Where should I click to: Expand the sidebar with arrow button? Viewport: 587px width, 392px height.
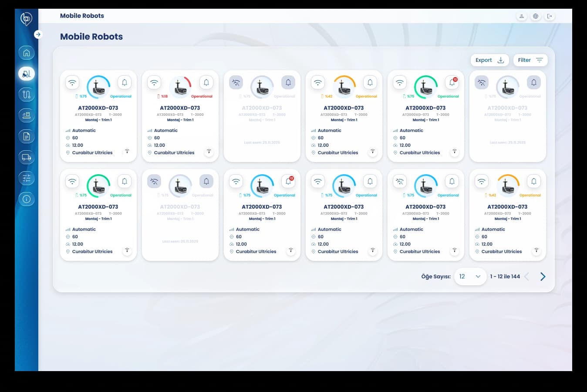(x=38, y=34)
